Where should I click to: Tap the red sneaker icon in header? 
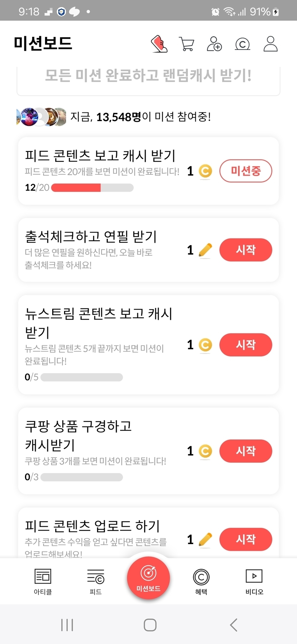point(159,44)
